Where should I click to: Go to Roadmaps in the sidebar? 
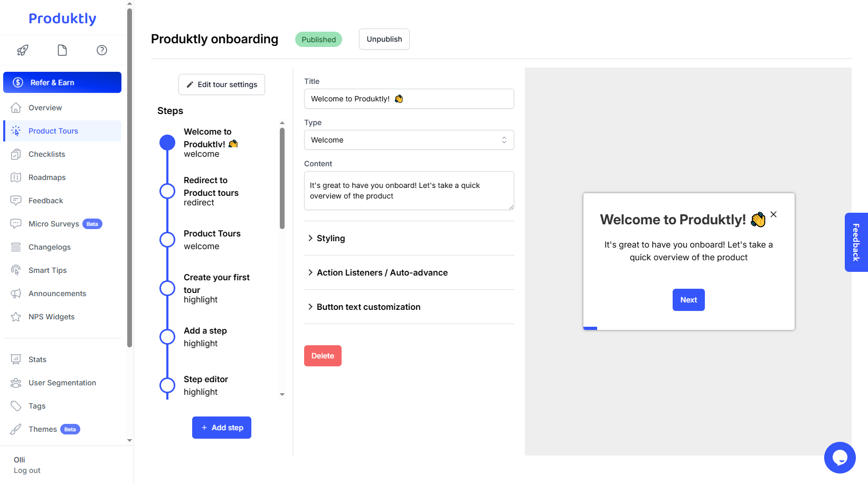pyautogui.click(x=47, y=177)
